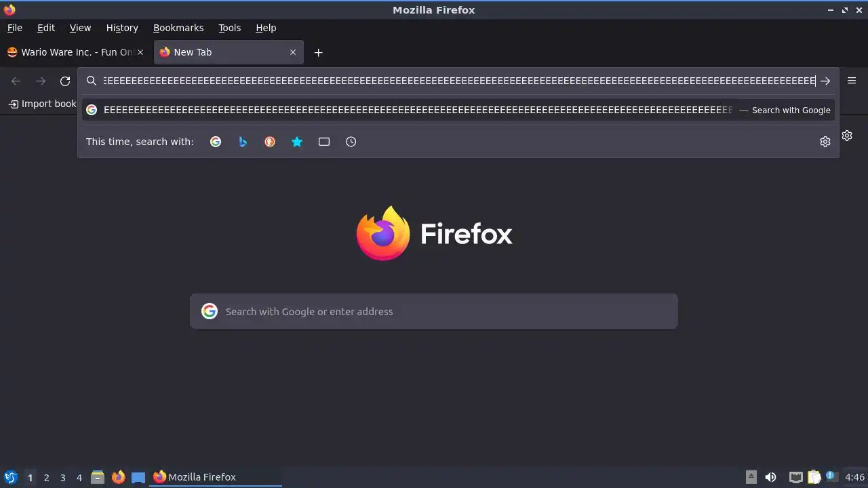Select the New Tab tab
The height and width of the screenshot is (488, 868).
229,52
